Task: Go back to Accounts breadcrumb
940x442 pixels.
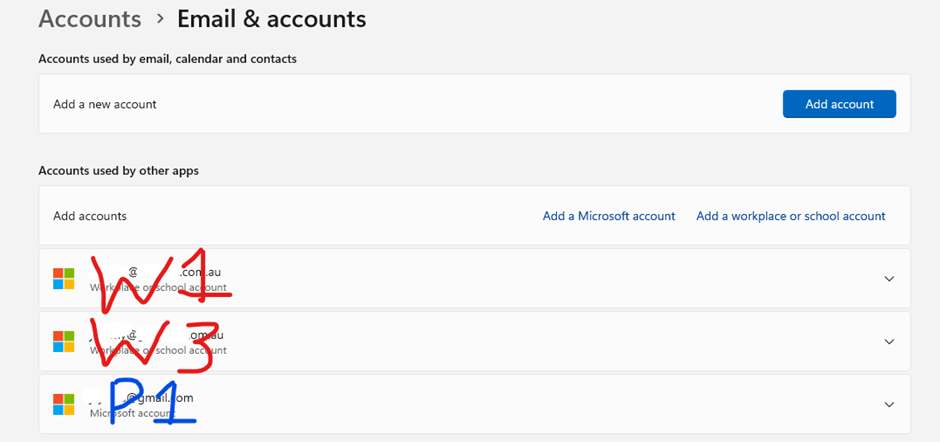Action: tap(90, 19)
